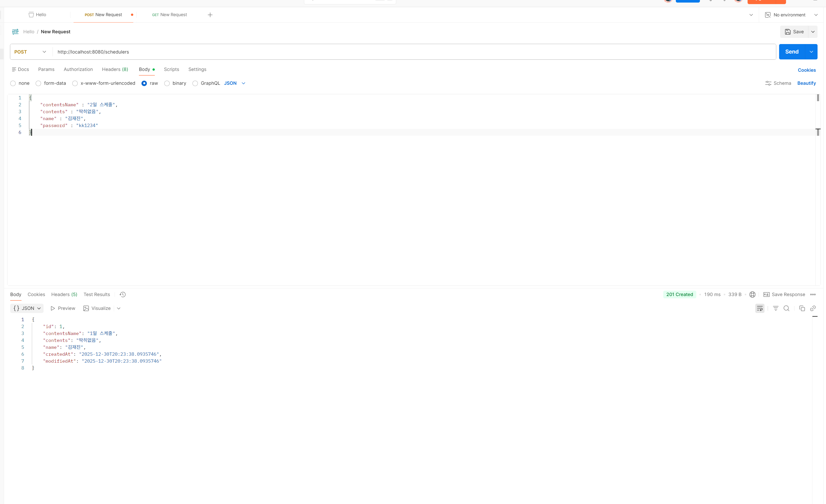Search within the response body

(x=787, y=308)
